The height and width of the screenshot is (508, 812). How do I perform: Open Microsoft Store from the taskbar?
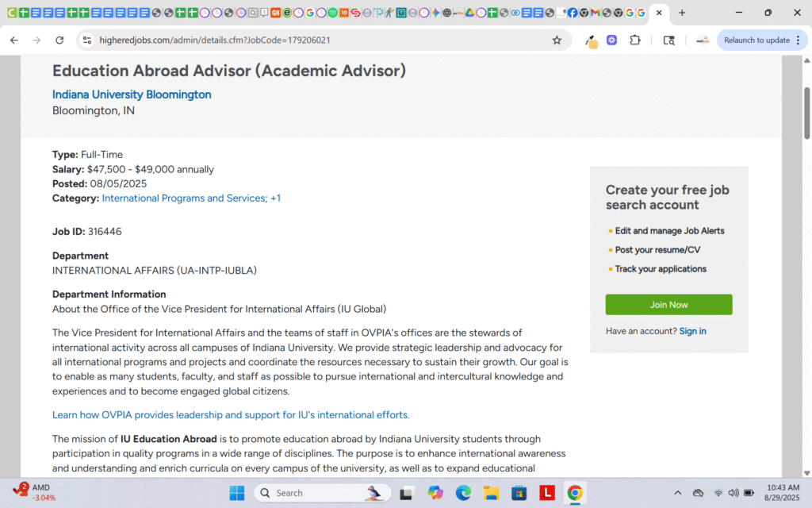click(x=519, y=493)
